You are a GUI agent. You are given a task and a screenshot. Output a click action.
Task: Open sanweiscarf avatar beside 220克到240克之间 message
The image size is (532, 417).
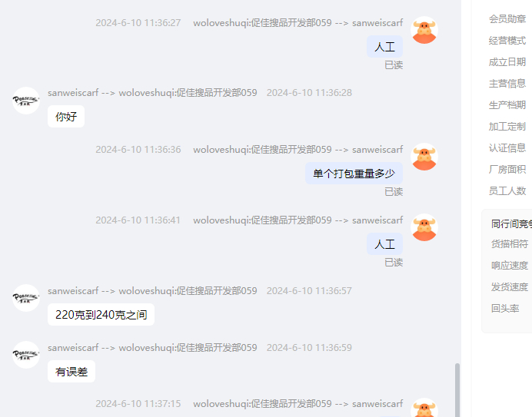(26, 298)
